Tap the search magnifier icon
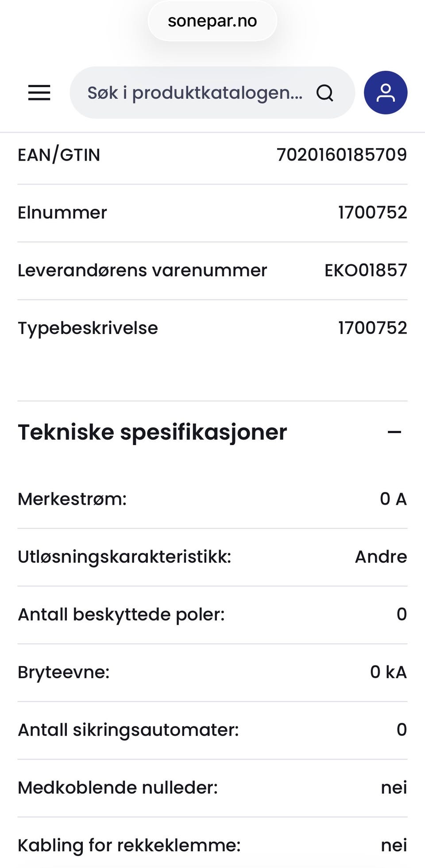Viewport: 425px width, 868px height. coord(325,93)
